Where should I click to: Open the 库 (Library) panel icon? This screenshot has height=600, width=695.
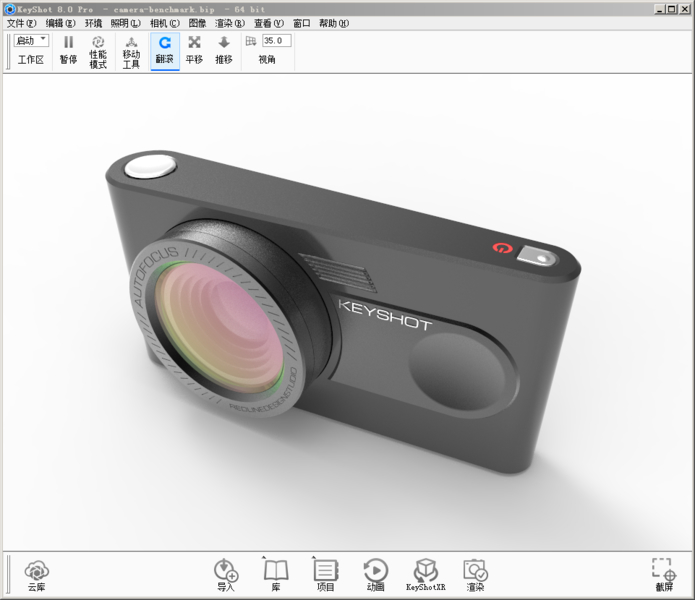point(276,575)
